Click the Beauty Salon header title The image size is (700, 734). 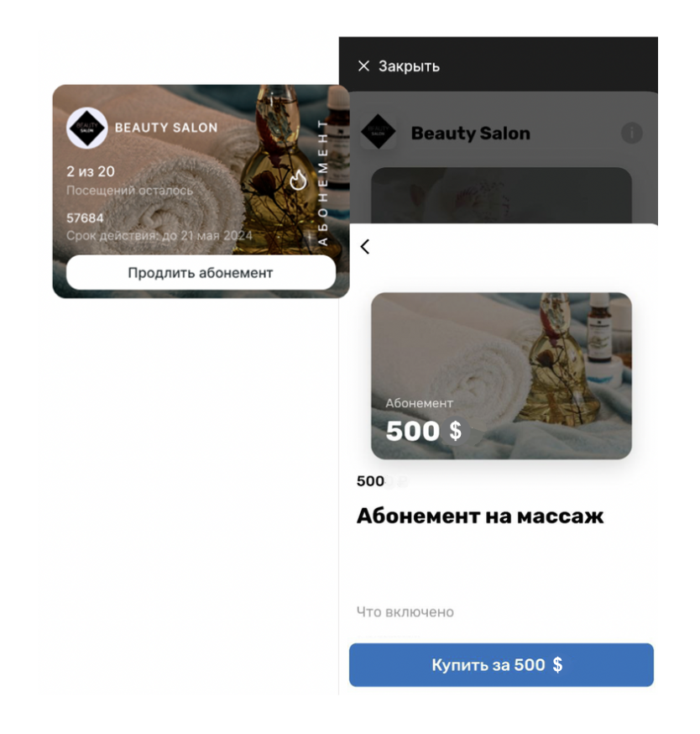[x=471, y=134]
